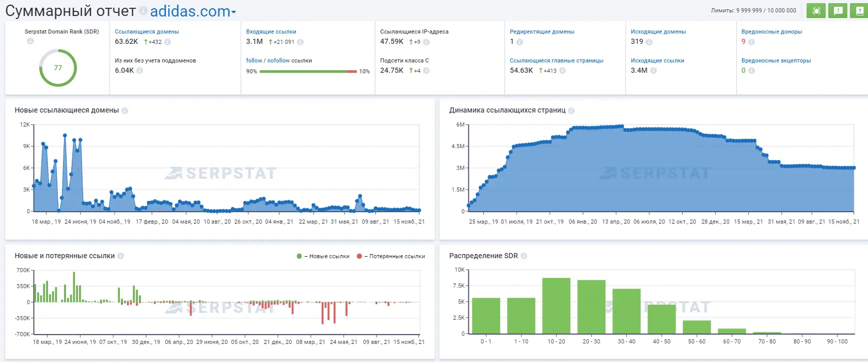The height and width of the screenshot is (362, 868).
Task: Open the Редиректящие домены link
Action: click(542, 32)
